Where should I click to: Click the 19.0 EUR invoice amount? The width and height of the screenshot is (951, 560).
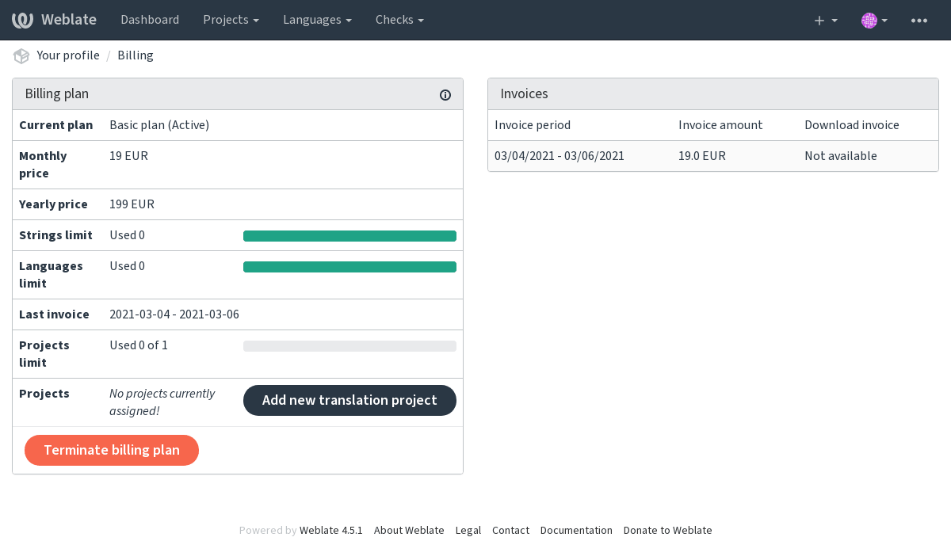point(702,156)
